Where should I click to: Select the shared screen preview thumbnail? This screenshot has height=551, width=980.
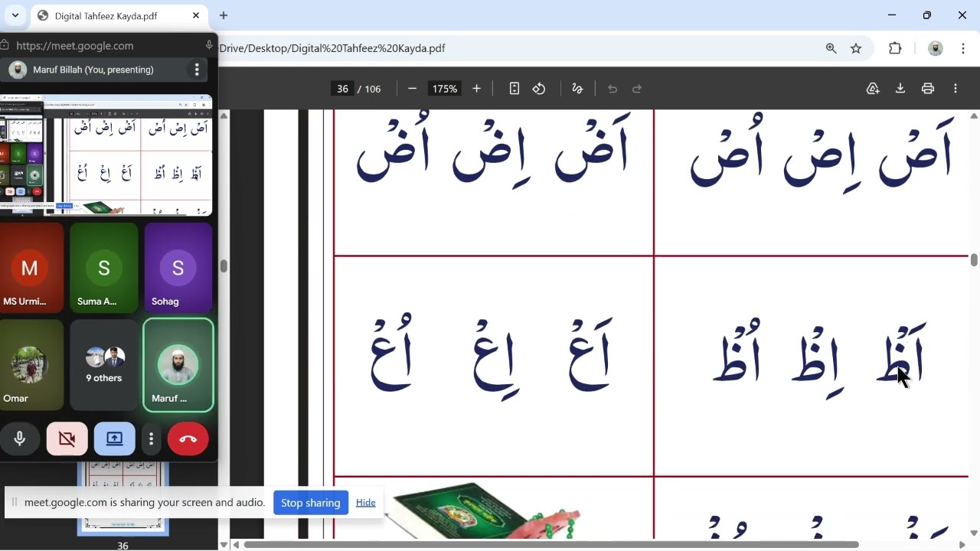click(x=106, y=155)
